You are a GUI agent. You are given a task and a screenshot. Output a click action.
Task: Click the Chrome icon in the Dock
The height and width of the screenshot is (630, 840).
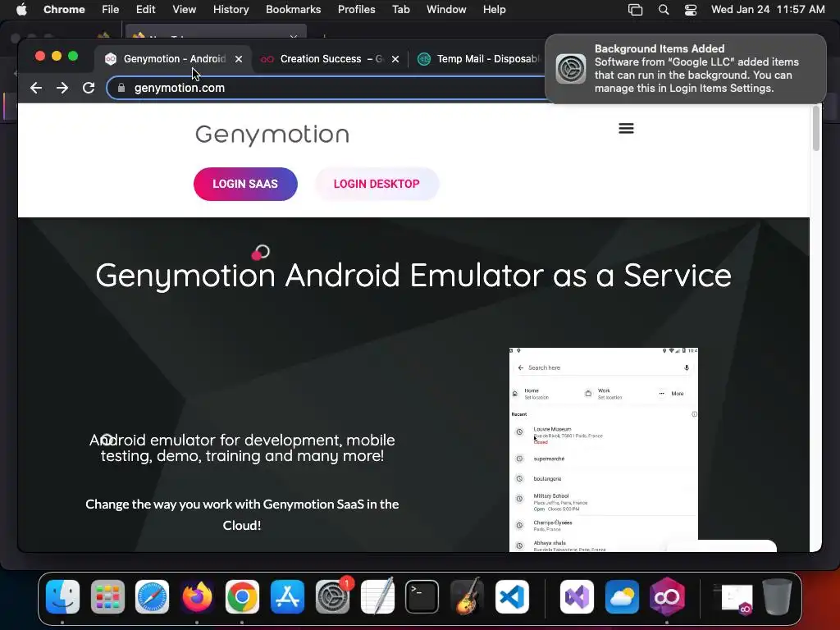click(242, 596)
